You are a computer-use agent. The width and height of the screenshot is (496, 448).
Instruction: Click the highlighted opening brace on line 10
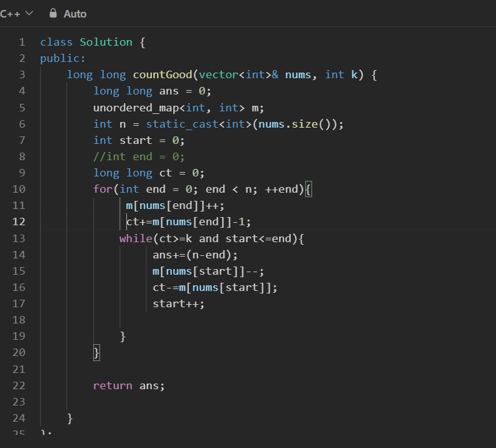coord(308,189)
